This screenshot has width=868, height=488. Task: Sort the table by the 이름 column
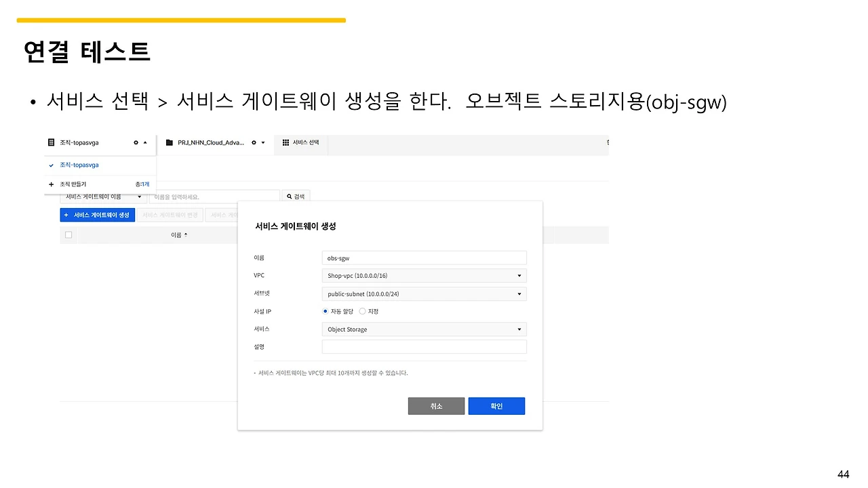tap(179, 235)
